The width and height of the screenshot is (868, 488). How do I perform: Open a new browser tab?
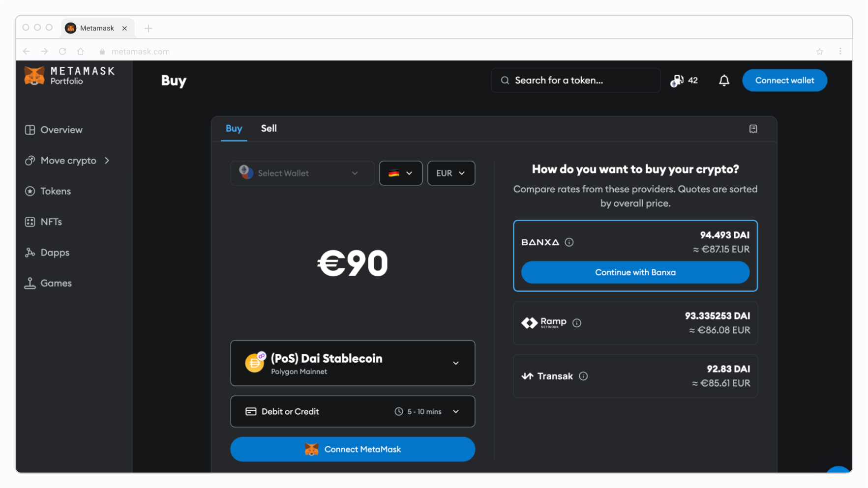[148, 29]
